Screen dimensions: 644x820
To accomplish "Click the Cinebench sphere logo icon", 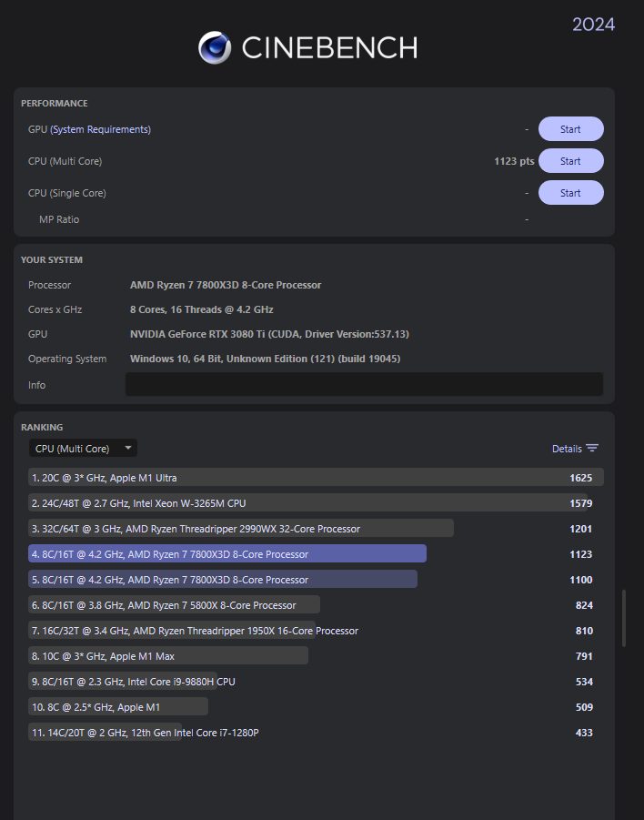I will tap(215, 48).
